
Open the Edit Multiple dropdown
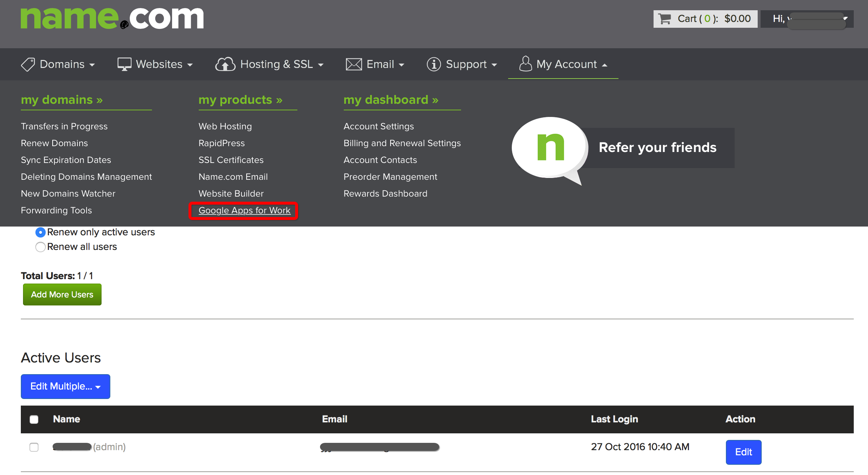pyautogui.click(x=65, y=387)
